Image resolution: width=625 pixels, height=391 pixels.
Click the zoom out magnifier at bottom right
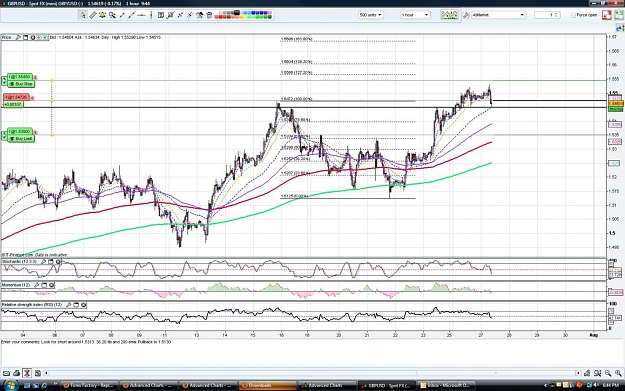(608, 373)
